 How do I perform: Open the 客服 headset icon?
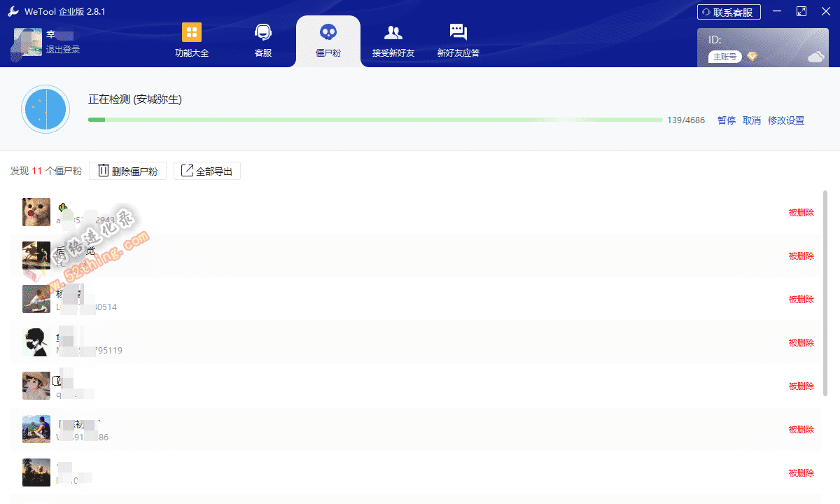coord(263,32)
